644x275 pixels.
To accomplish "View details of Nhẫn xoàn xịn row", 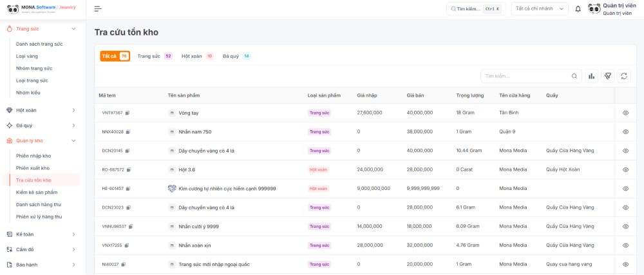I will (x=625, y=245).
